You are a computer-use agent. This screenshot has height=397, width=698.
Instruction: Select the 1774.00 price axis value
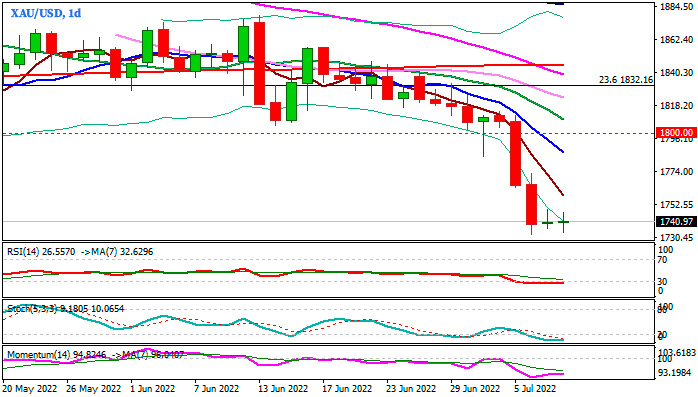point(676,171)
